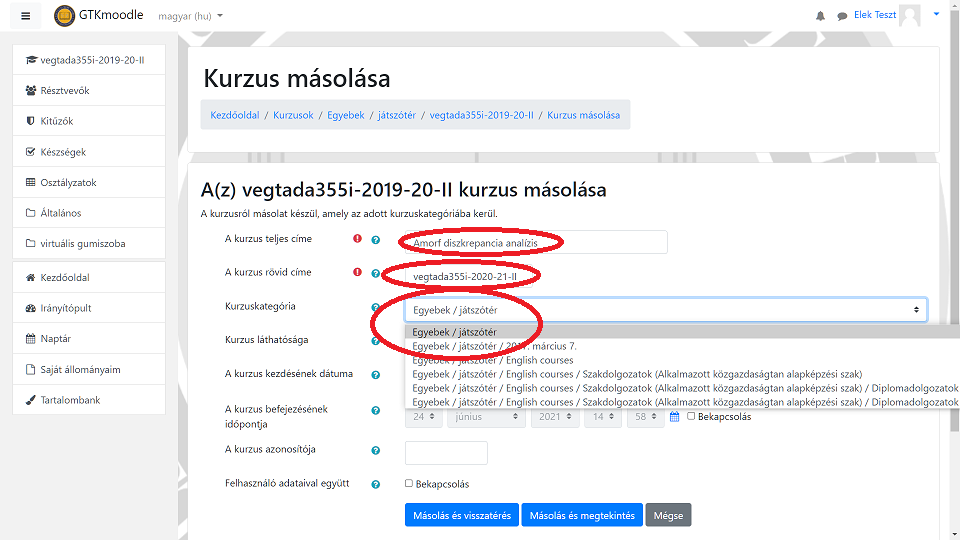Click the GTKmoodle logo icon
The width and height of the screenshot is (960, 540).
[x=64, y=16]
